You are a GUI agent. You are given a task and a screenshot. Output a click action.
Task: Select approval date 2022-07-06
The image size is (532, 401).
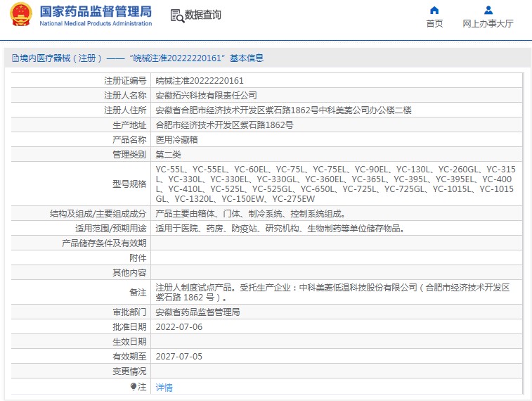coord(179,326)
